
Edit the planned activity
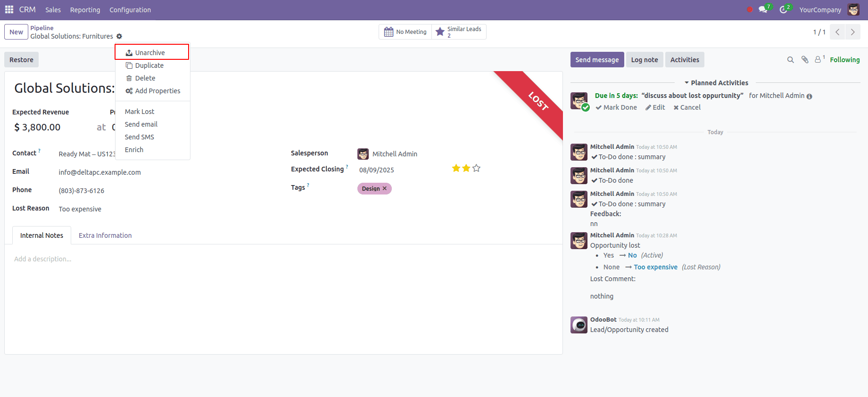(655, 107)
